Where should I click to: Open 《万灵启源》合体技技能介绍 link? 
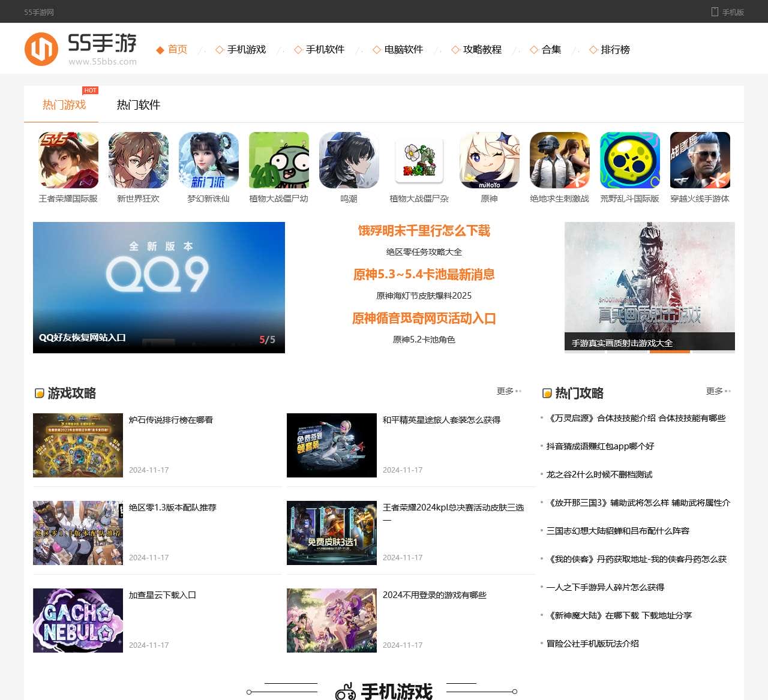(x=636, y=418)
